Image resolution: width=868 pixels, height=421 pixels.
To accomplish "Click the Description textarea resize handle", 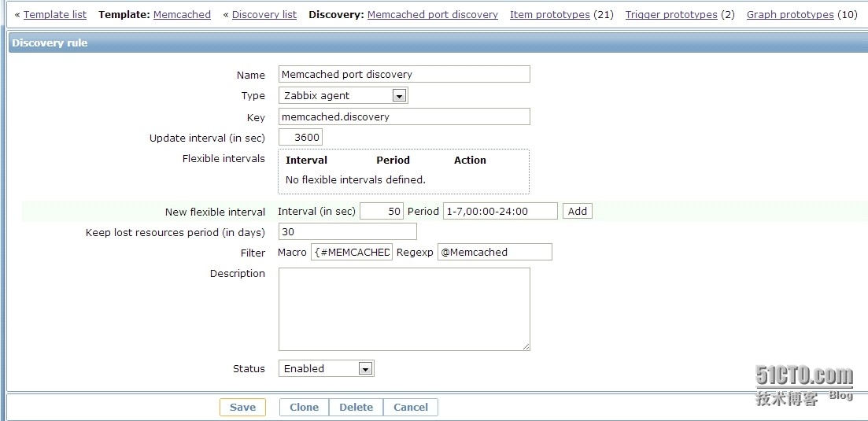I will coord(526,346).
